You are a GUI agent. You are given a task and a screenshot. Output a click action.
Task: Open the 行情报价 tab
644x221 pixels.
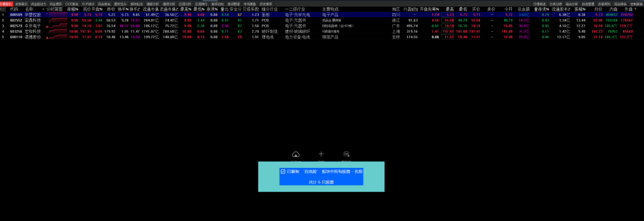pyautogui.click(x=6, y=4)
